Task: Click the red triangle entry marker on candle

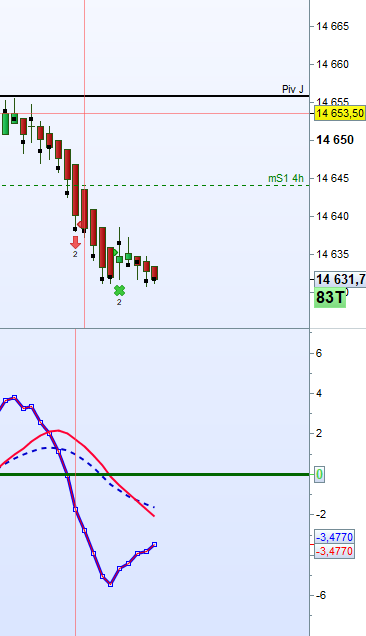Action: pos(80,224)
